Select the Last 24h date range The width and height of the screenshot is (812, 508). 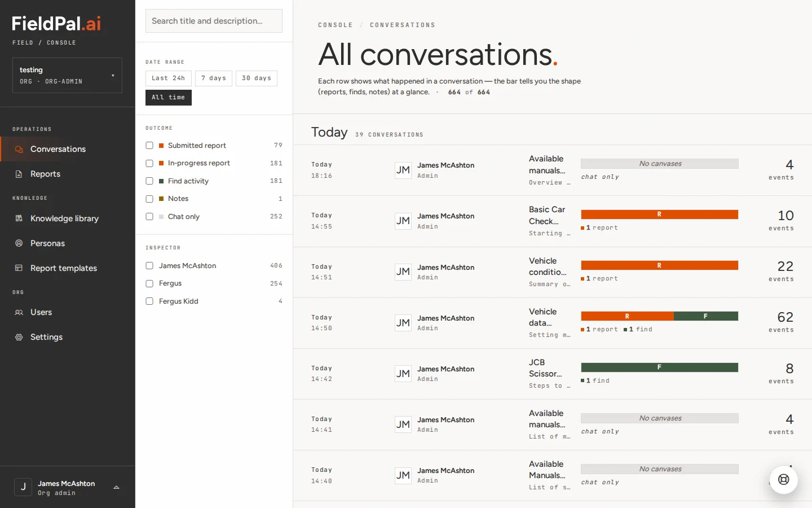coord(168,78)
